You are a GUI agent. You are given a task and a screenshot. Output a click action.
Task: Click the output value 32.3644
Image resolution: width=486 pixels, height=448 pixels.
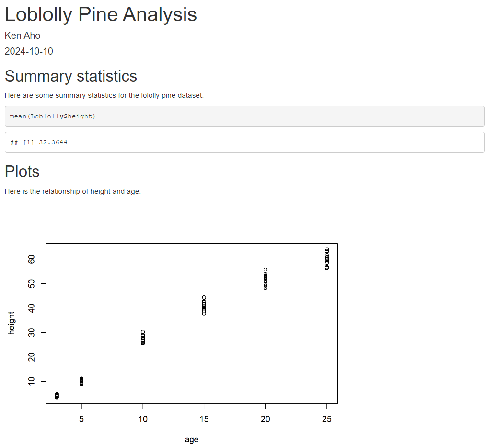(53, 142)
